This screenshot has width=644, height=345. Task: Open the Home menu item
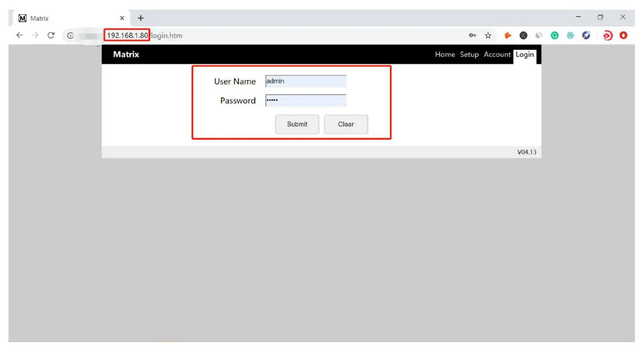445,54
